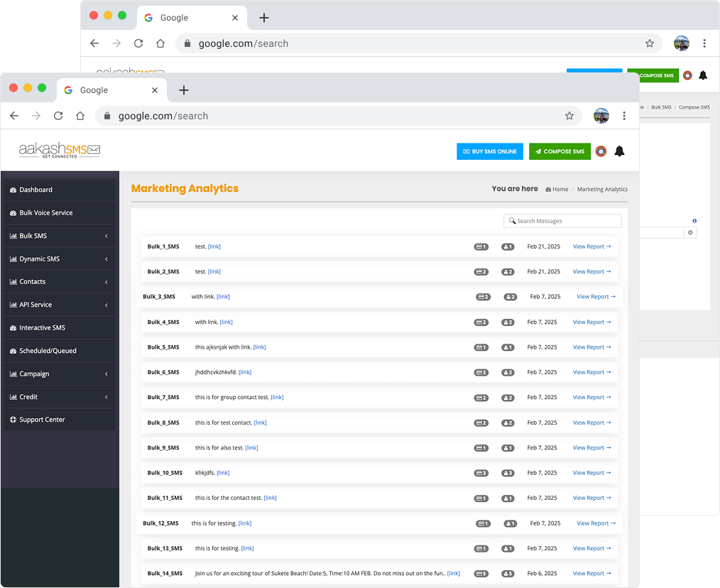This screenshot has width=720, height=588.
Task: Open the user profile avatar icon
Action: point(601,151)
